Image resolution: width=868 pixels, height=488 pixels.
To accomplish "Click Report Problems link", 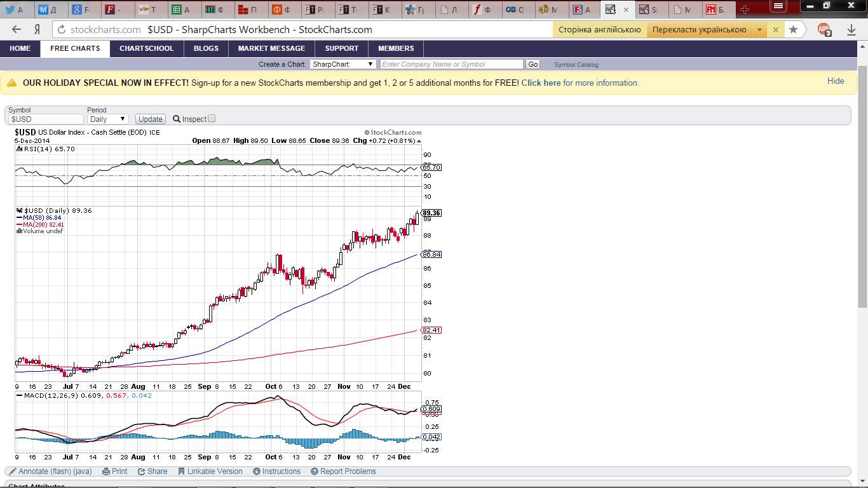I will pyautogui.click(x=348, y=471).
